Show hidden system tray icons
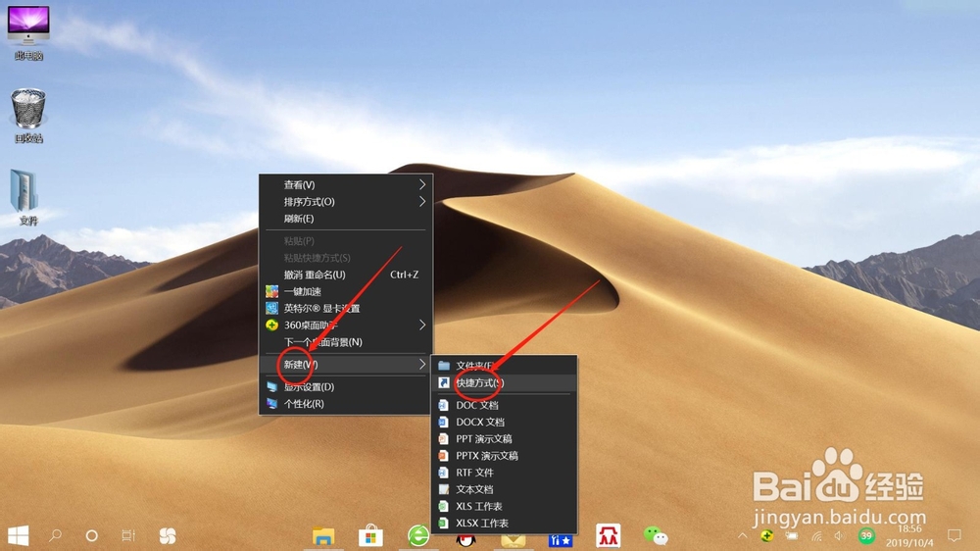 tap(742, 536)
